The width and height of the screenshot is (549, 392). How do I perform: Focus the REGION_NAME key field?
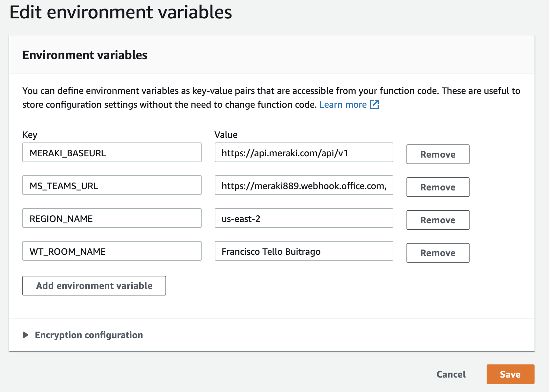pos(112,218)
